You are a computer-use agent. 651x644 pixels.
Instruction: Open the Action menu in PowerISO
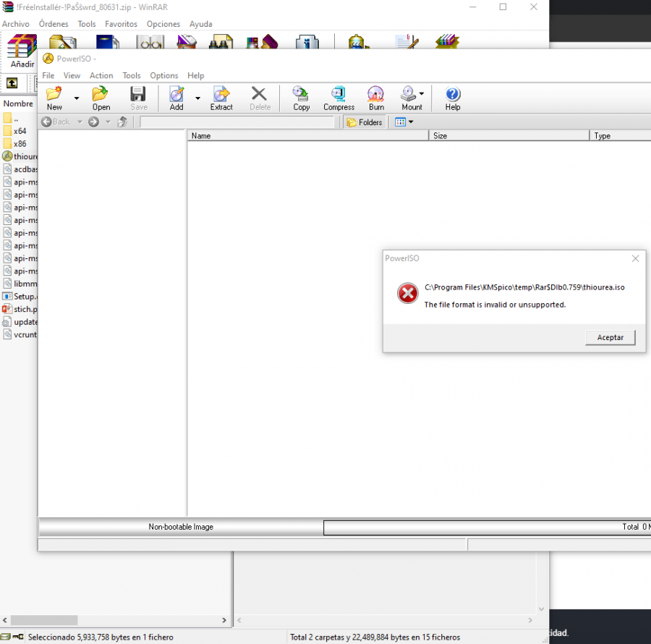[x=101, y=75]
